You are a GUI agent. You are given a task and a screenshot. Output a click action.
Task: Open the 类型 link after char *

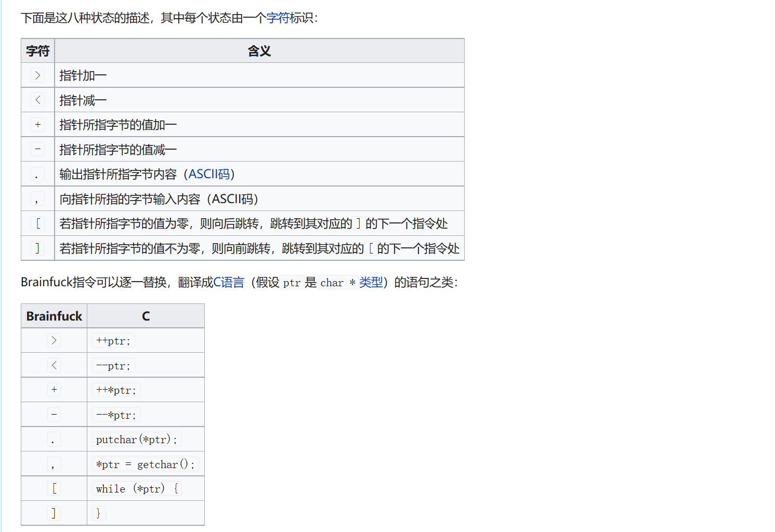pyautogui.click(x=371, y=282)
